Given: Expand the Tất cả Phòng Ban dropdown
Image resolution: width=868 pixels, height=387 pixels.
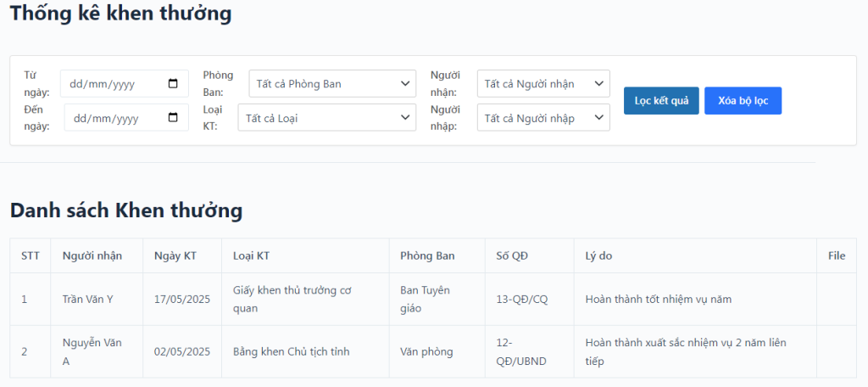Looking at the screenshot, I should [x=332, y=84].
